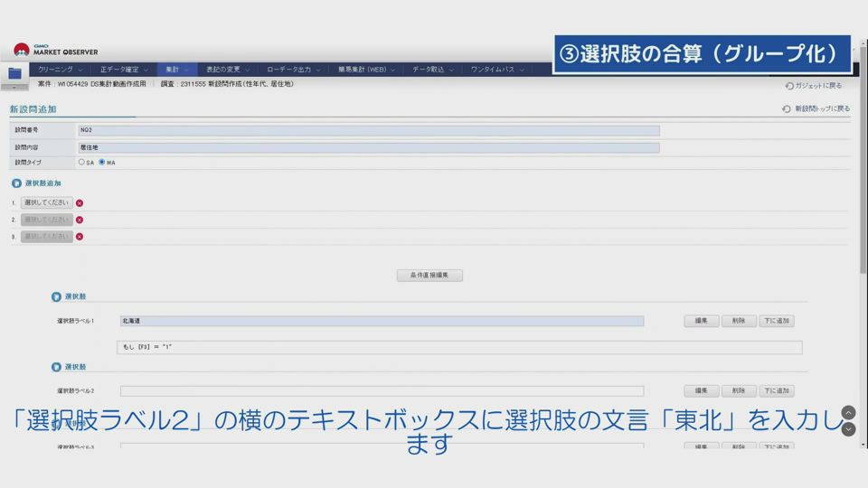
Task: Click the 設問内容 input field containing 居住地
Action: (369, 147)
